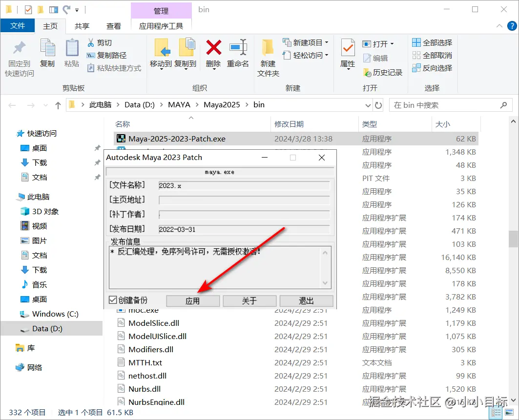The height and width of the screenshot is (420, 519).
Task: Click the Up One Level arrow icon
Action: tap(58, 105)
